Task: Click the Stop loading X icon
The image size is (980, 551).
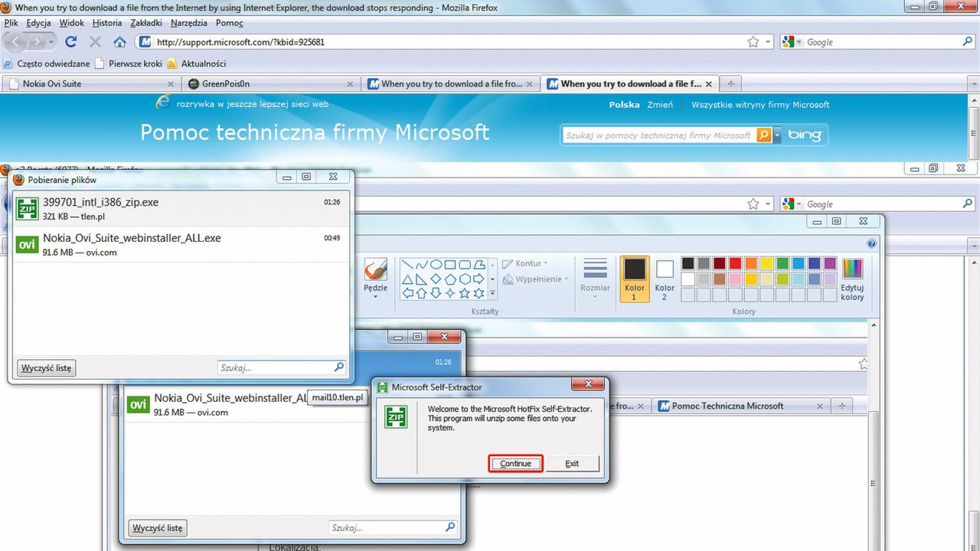Action: coord(96,42)
